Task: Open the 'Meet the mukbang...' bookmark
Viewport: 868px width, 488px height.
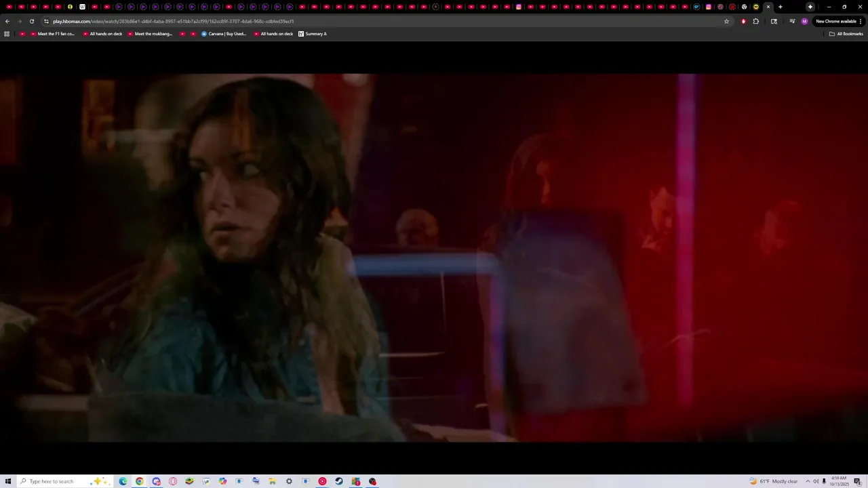Action: (149, 34)
